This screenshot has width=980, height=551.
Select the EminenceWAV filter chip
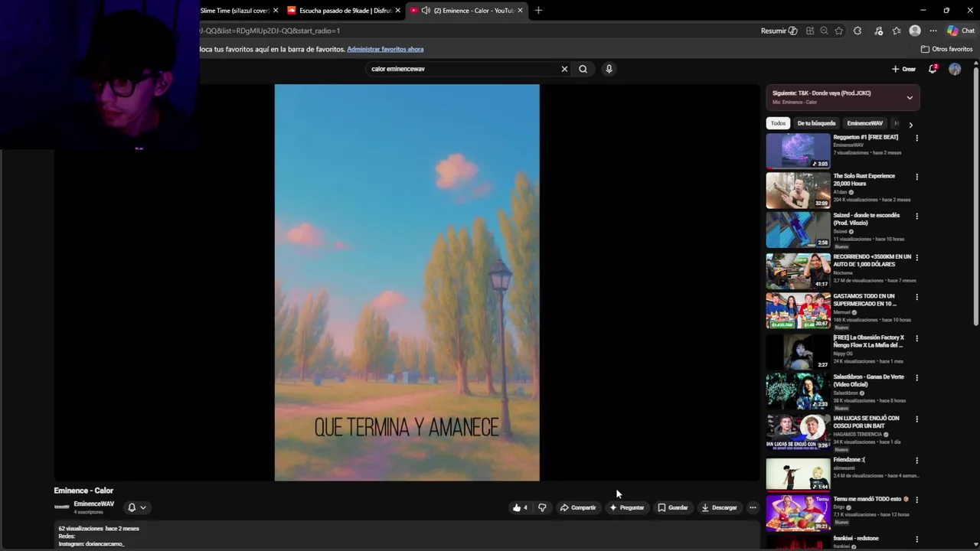point(864,123)
